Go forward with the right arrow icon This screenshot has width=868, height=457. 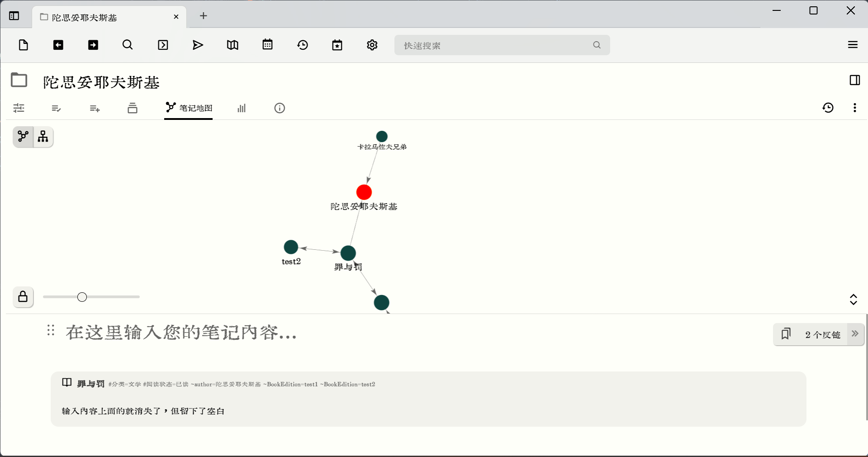[x=93, y=45]
